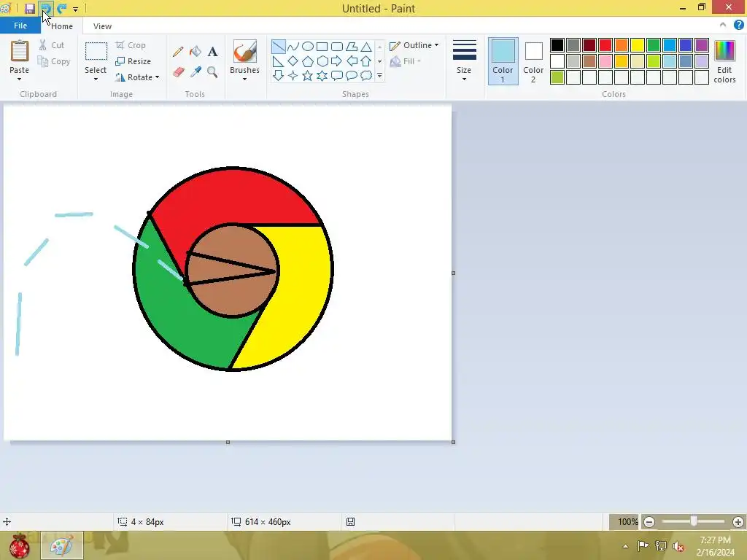The height and width of the screenshot is (560, 747).
Task: Open the Brushes dropdown arrow
Action: pyautogui.click(x=245, y=79)
